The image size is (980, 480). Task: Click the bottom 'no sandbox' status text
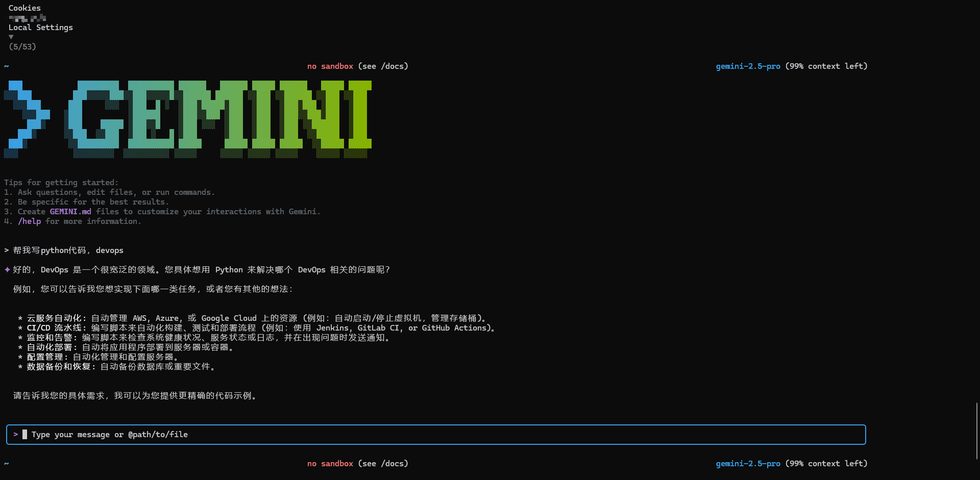click(x=330, y=464)
